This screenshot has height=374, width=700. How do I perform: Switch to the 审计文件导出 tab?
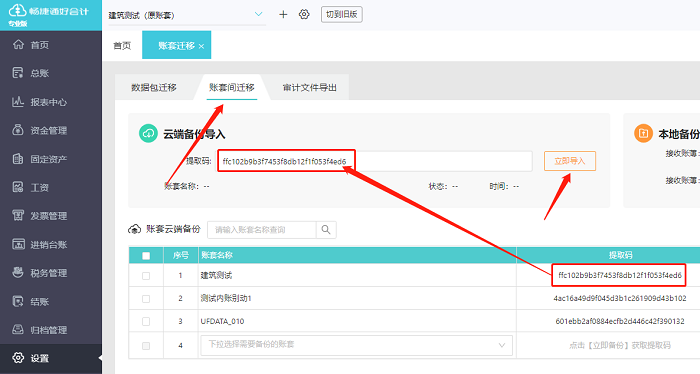click(x=309, y=87)
